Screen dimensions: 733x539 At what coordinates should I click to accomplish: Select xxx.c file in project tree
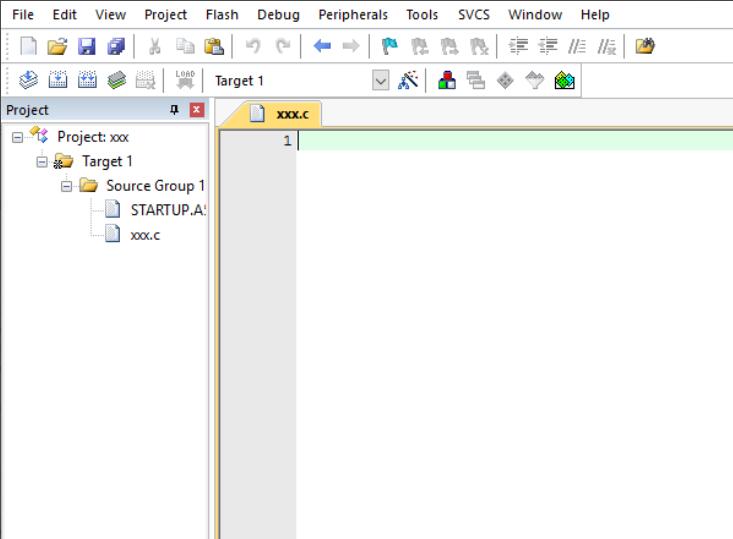click(146, 234)
